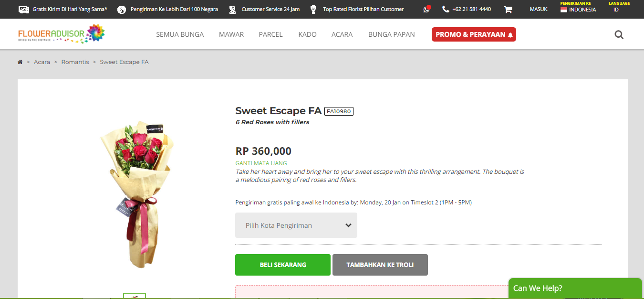Expand Pilih Kota Pengiriman dropdown
644x299 pixels.
point(296,225)
